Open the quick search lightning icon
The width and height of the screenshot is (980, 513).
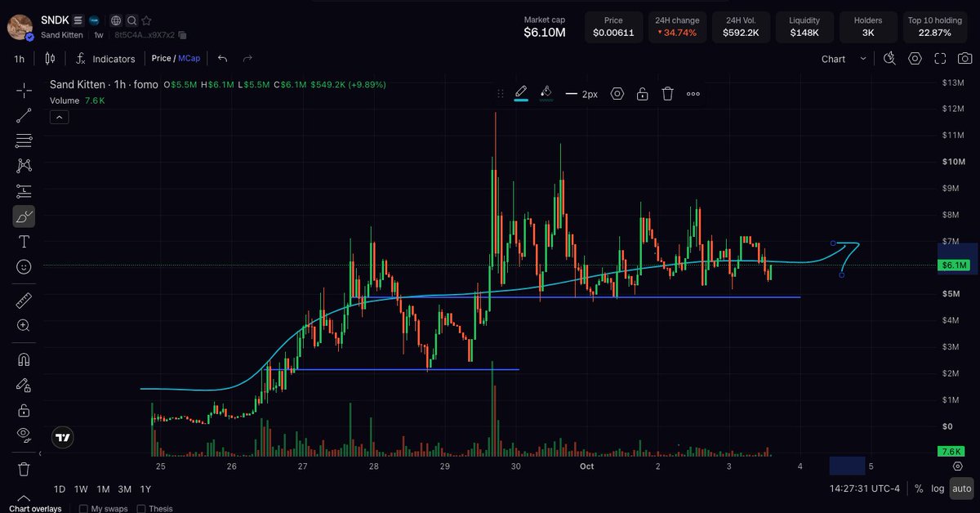(889, 59)
